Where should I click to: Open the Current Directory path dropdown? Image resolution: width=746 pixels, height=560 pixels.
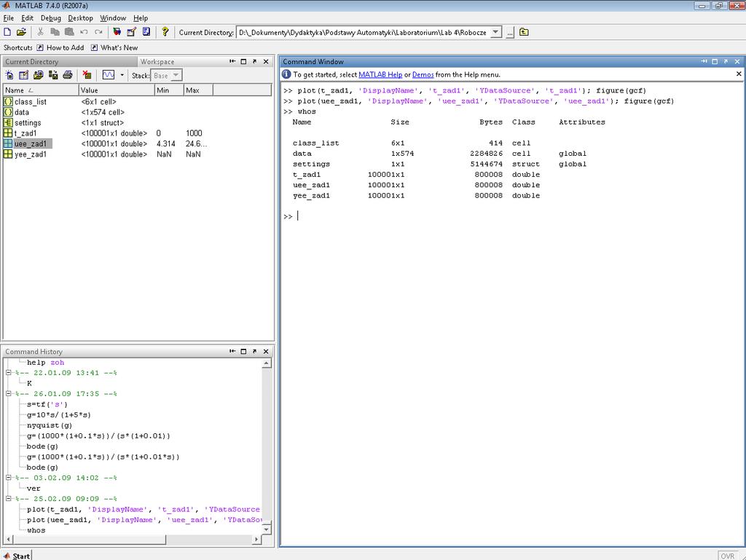coord(495,32)
